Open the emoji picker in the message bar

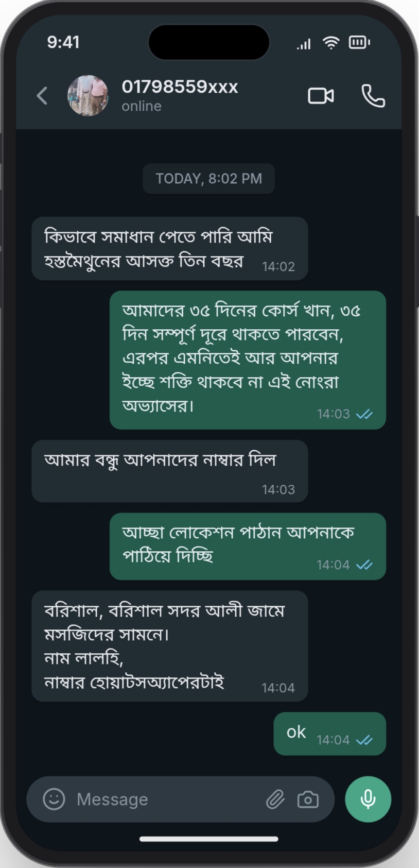54,799
